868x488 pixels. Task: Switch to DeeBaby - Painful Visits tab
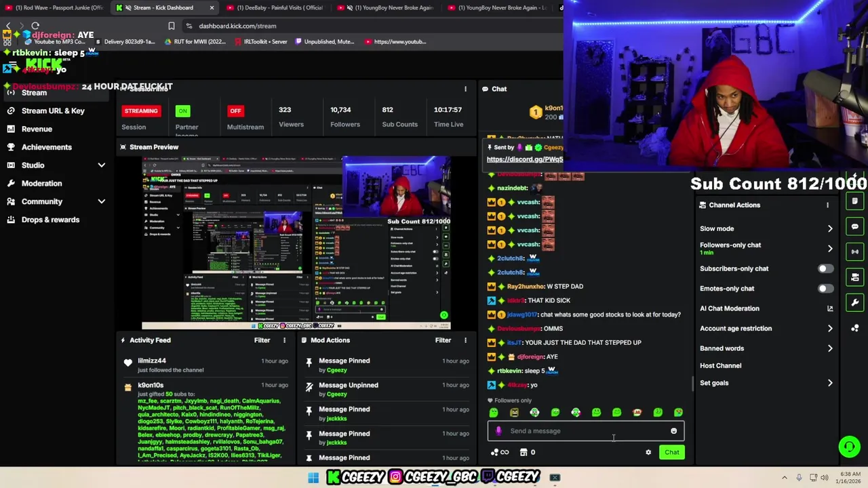[275, 7]
